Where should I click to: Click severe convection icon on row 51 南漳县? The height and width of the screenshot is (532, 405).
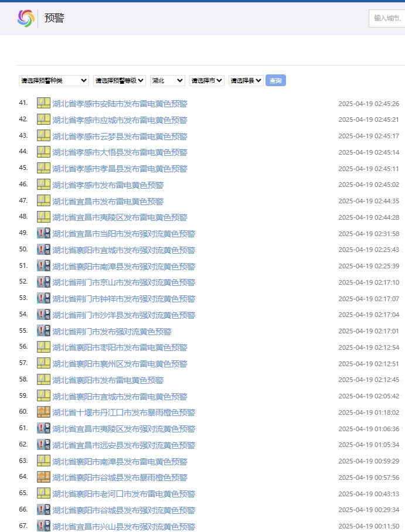pos(43,266)
